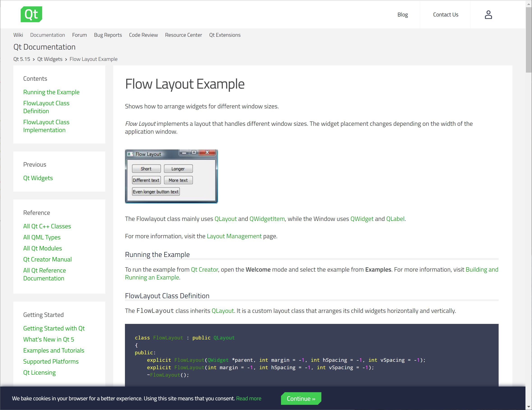Open Code Review navigation icon
Screen dimensions: 532x410
pyautogui.click(x=143, y=35)
